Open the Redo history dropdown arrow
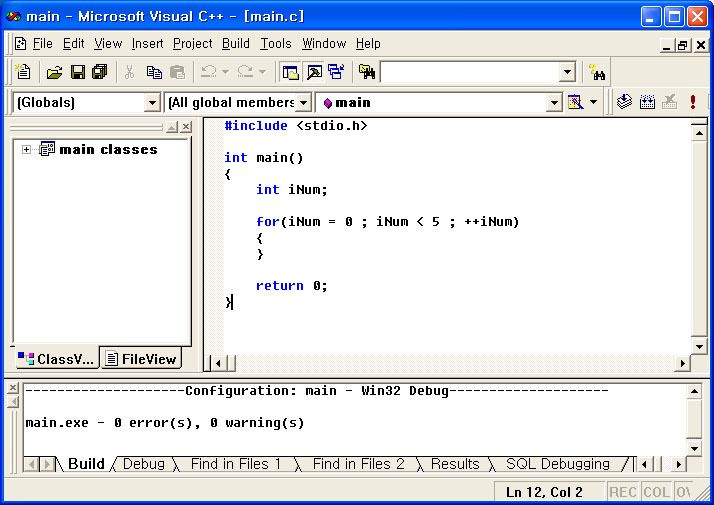Screen dimensions: 714x505 click(x=262, y=71)
